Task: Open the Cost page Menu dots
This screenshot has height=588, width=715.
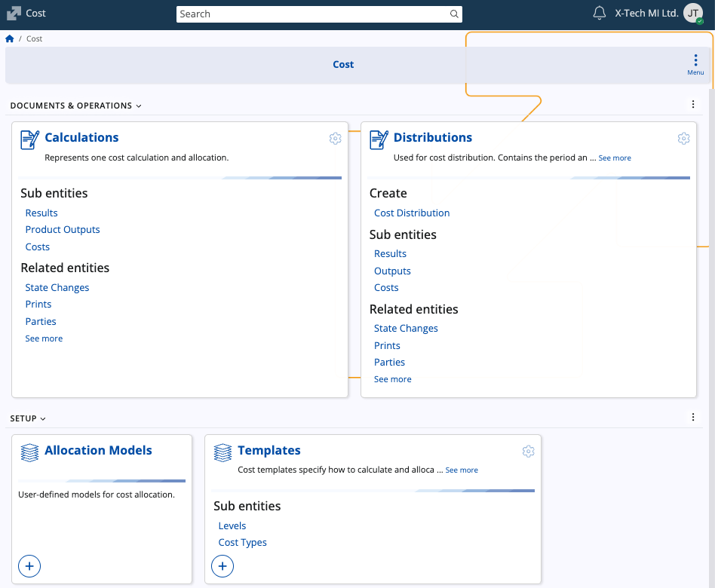Action: pos(695,63)
